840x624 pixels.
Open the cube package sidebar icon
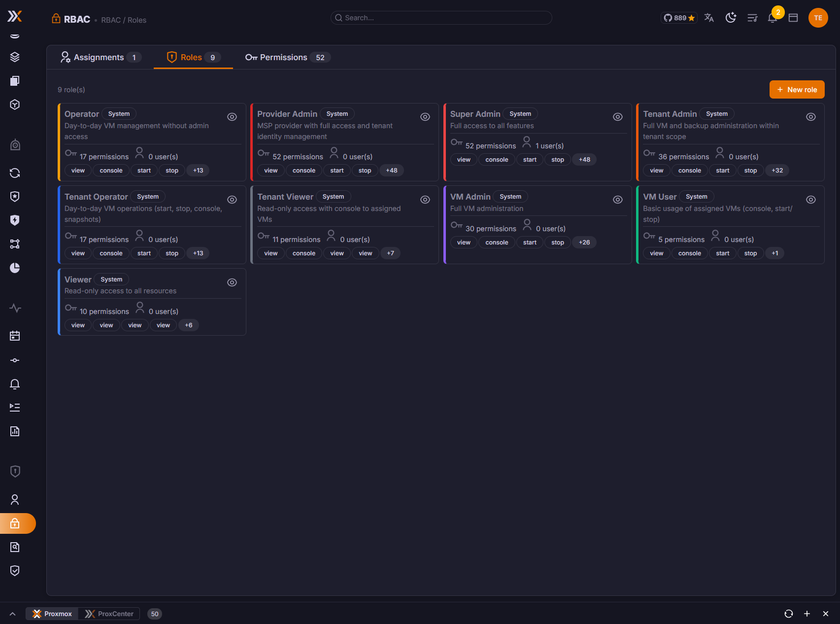click(x=15, y=104)
